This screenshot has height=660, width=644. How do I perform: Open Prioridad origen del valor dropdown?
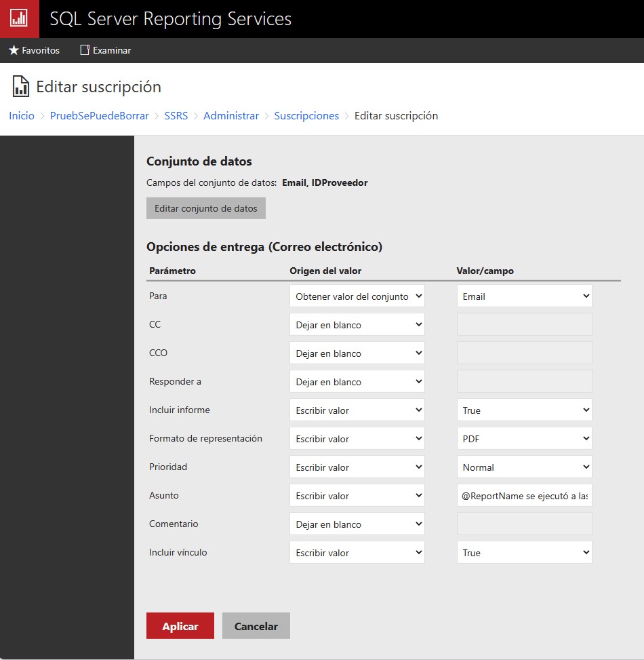pyautogui.click(x=357, y=467)
